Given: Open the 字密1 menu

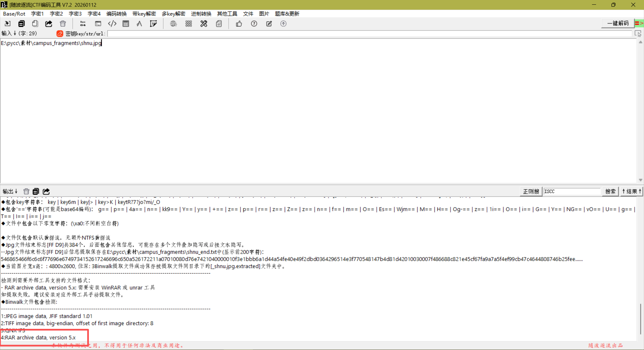Looking at the screenshot, I should point(37,14).
